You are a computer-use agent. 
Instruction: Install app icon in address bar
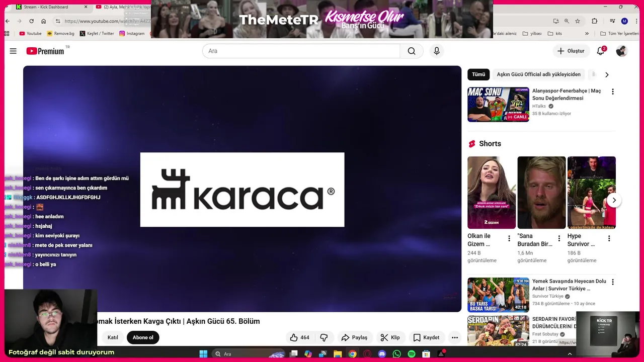556,21
